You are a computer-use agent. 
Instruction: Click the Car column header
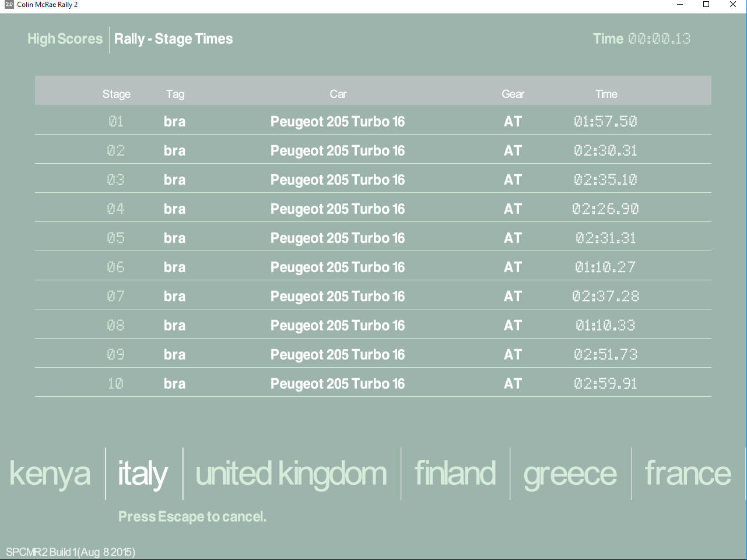coord(338,94)
